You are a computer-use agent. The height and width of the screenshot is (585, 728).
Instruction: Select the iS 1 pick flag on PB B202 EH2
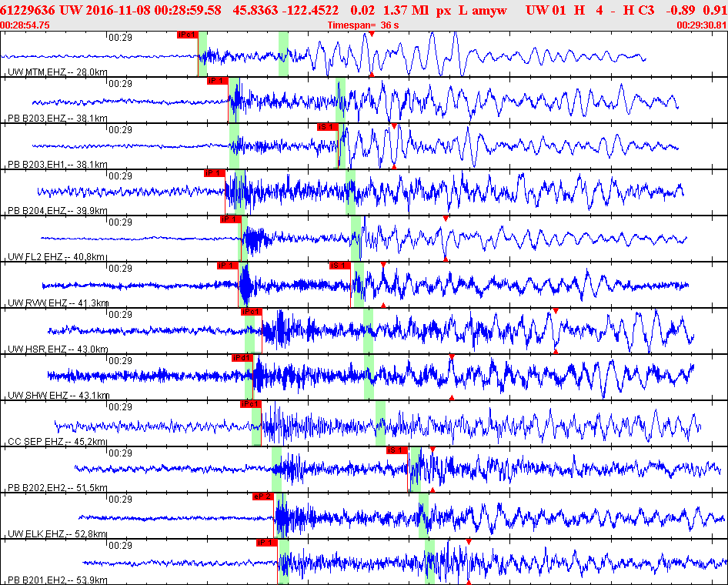coord(397,450)
